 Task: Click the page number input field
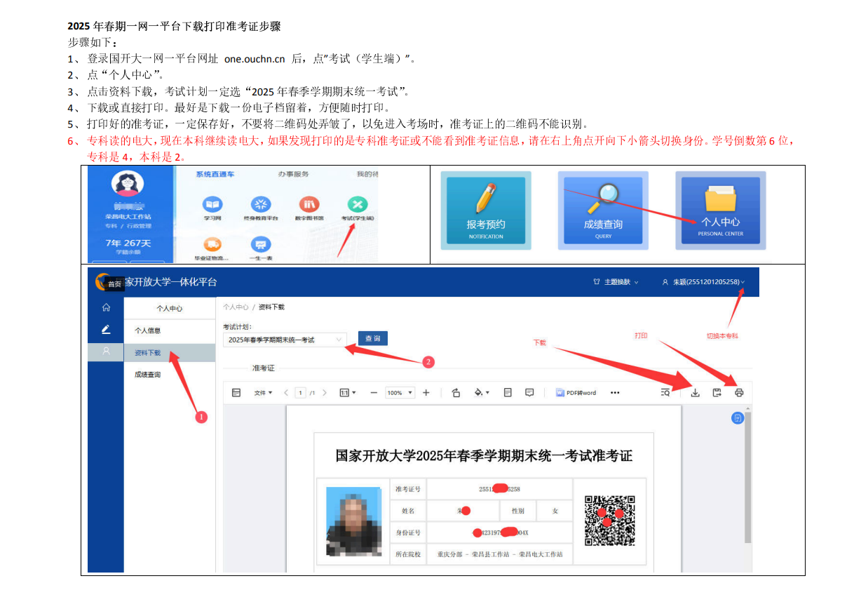pyautogui.click(x=301, y=393)
